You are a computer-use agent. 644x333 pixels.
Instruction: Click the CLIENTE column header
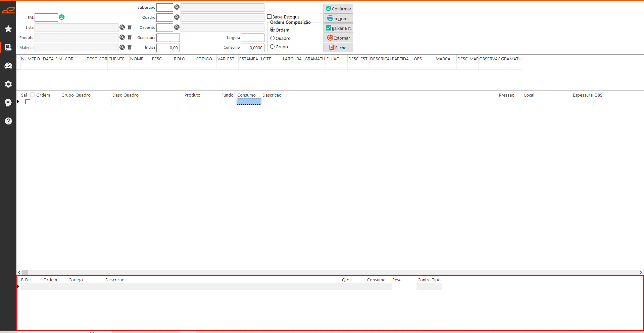pos(118,59)
